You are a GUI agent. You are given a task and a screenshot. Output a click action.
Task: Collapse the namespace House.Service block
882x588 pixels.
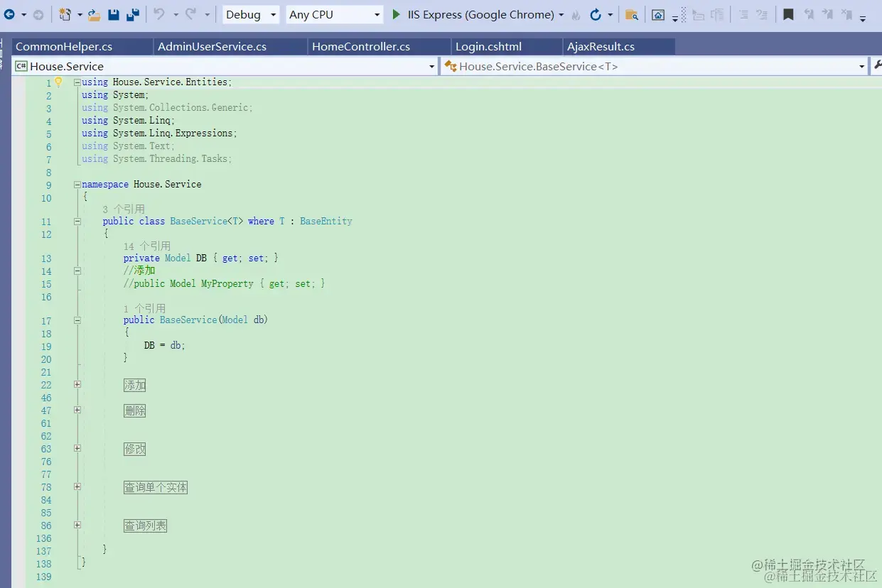coord(77,184)
